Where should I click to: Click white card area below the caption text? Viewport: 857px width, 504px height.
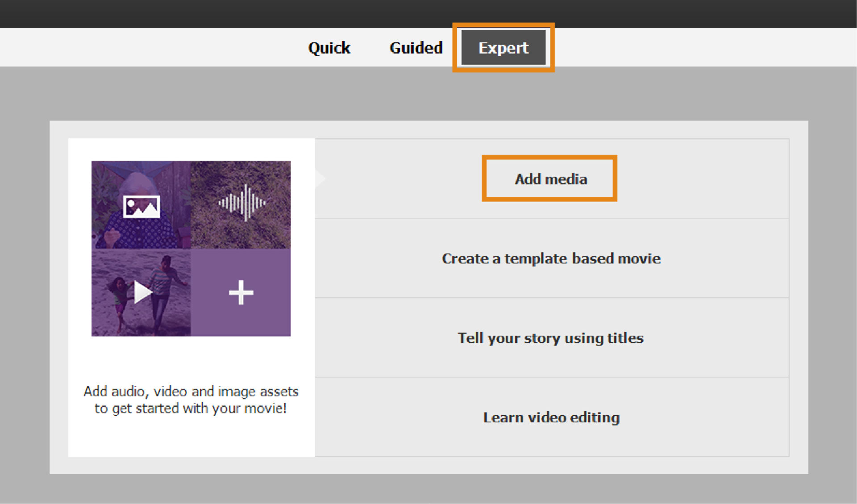[191, 437]
